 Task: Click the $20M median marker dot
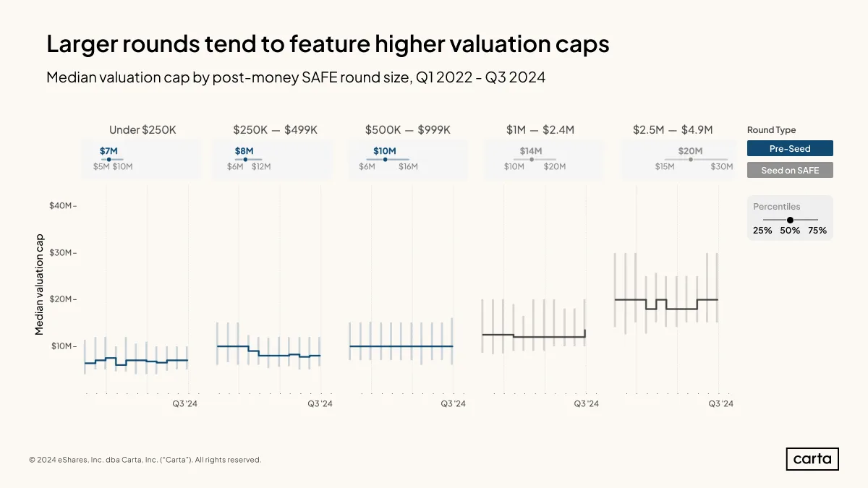point(690,159)
